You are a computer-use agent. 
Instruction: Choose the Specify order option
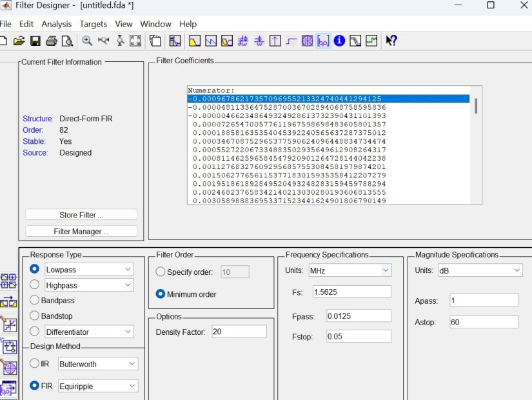pos(161,272)
